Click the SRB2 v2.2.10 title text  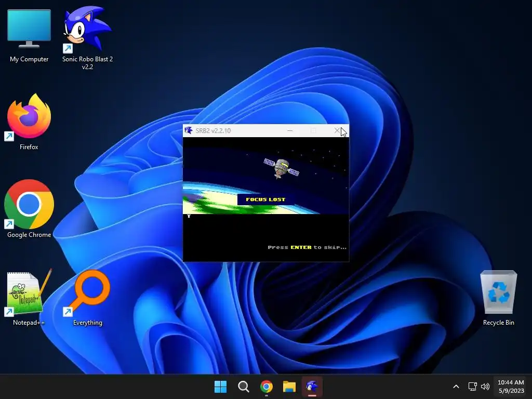pyautogui.click(x=213, y=130)
